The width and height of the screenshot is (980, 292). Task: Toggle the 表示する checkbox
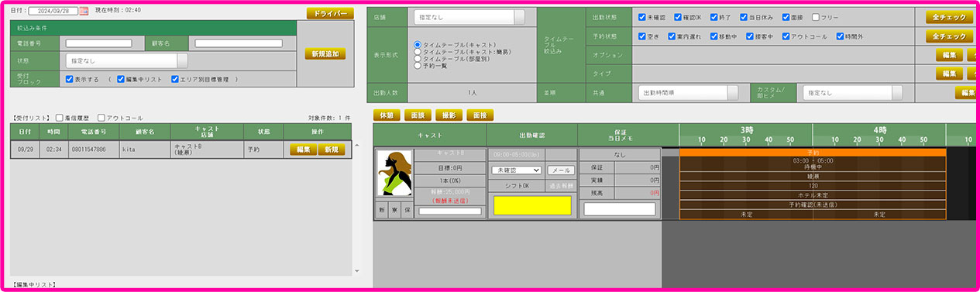coord(70,79)
